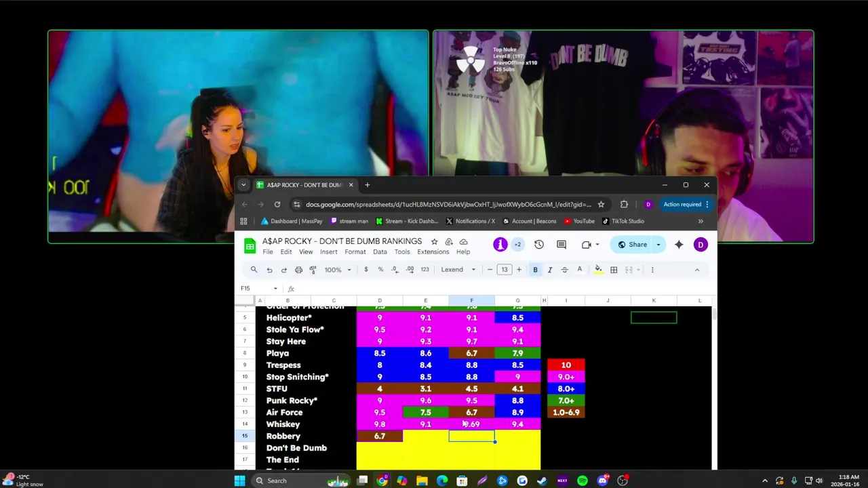Print the spreadsheet

298,270
